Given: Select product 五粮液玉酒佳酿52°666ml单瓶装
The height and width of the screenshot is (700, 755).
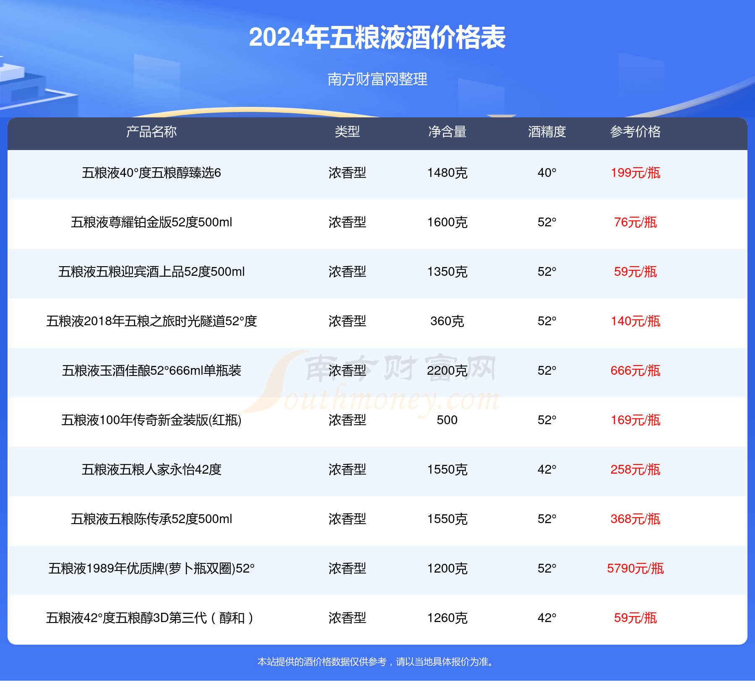Looking at the screenshot, I should pyautogui.click(x=151, y=371).
